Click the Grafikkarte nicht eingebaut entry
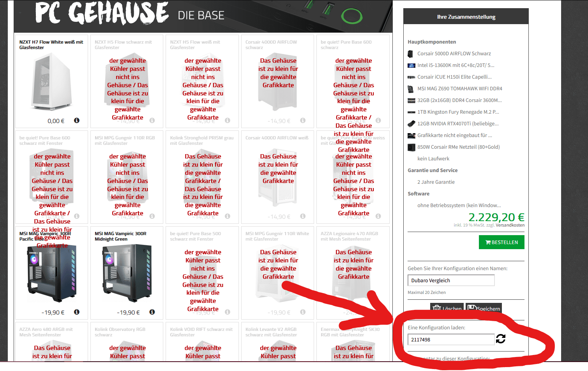This screenshot has width=588, height=371. click(455, 135)
